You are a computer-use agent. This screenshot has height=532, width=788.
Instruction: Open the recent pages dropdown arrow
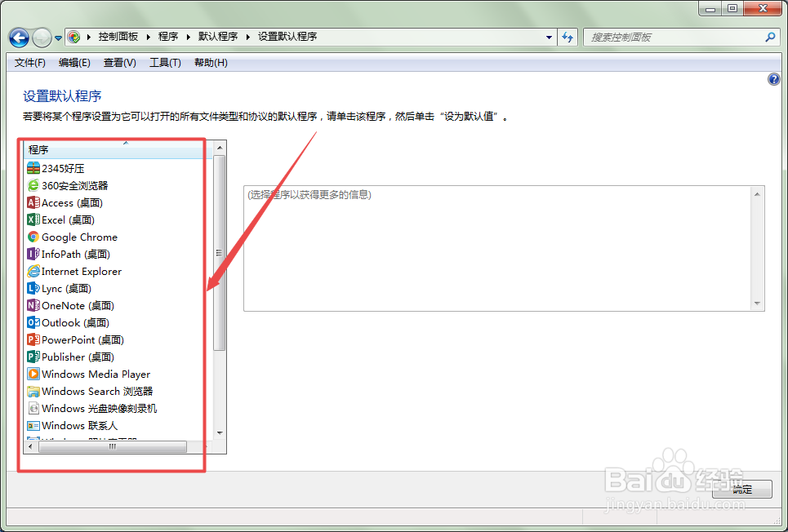pos(58,38)
